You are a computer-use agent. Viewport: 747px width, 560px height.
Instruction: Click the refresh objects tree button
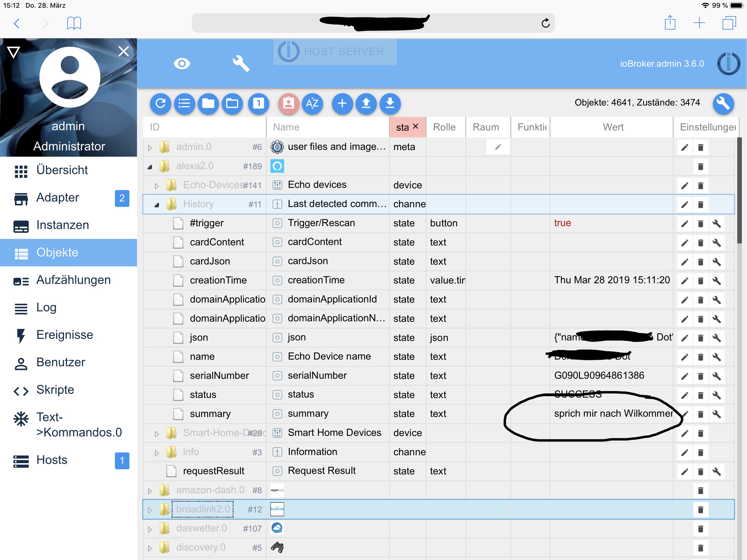(161, 103)
